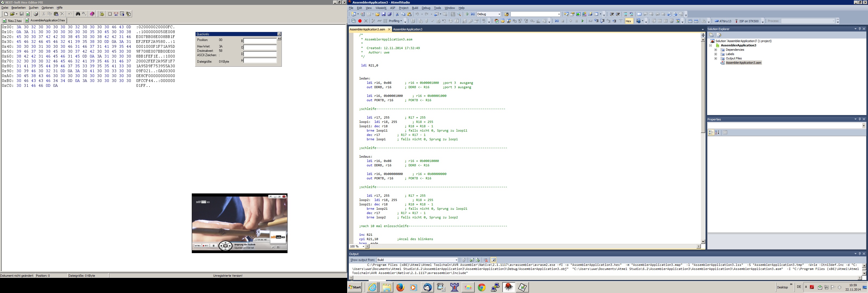Click the open folder icon in Hex-Editor

[x=12, y=14]
